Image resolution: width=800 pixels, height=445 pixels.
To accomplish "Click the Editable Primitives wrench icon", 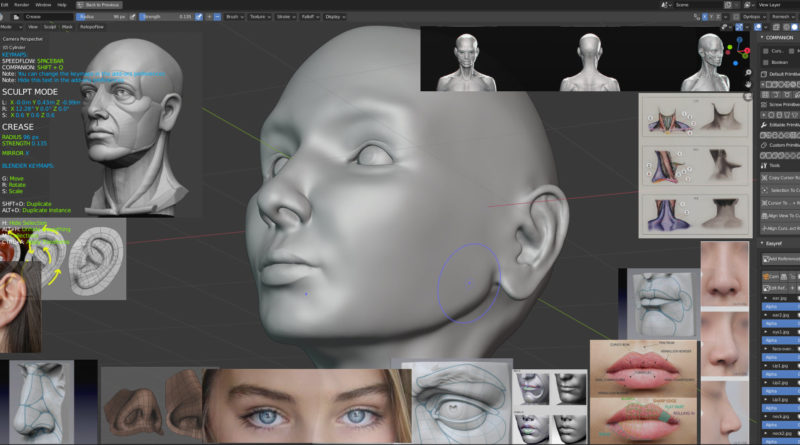I will click(764, 125).
